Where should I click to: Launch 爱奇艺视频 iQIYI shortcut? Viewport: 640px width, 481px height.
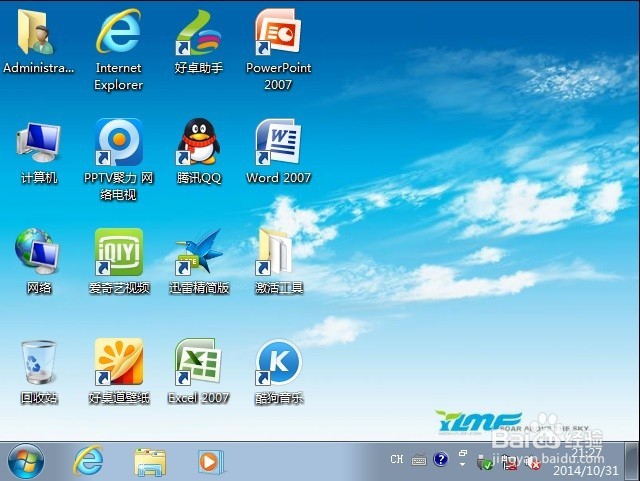[x=119, y=252]
